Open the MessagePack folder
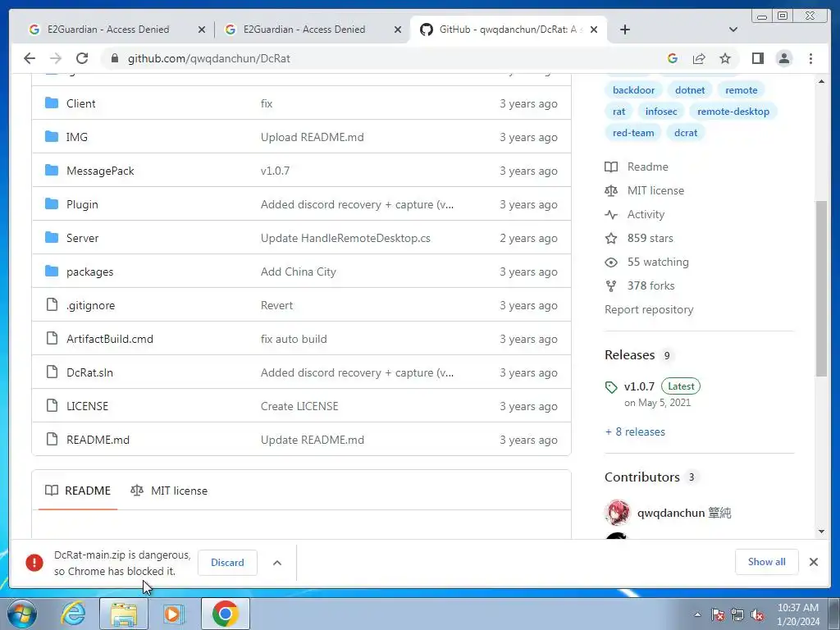840x630 pixels. [100, 171]
